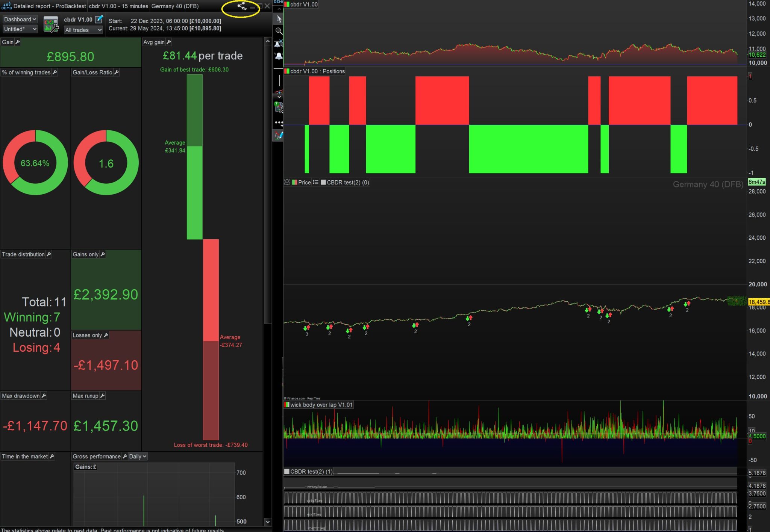The height and width of the screenshot is (532, 770).
Task: Click the share icon in report title bar
Action: click(242, 6)
